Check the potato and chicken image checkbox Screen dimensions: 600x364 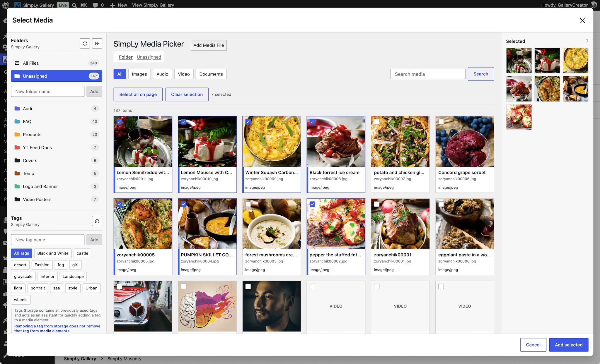click(x=377, y=122)
